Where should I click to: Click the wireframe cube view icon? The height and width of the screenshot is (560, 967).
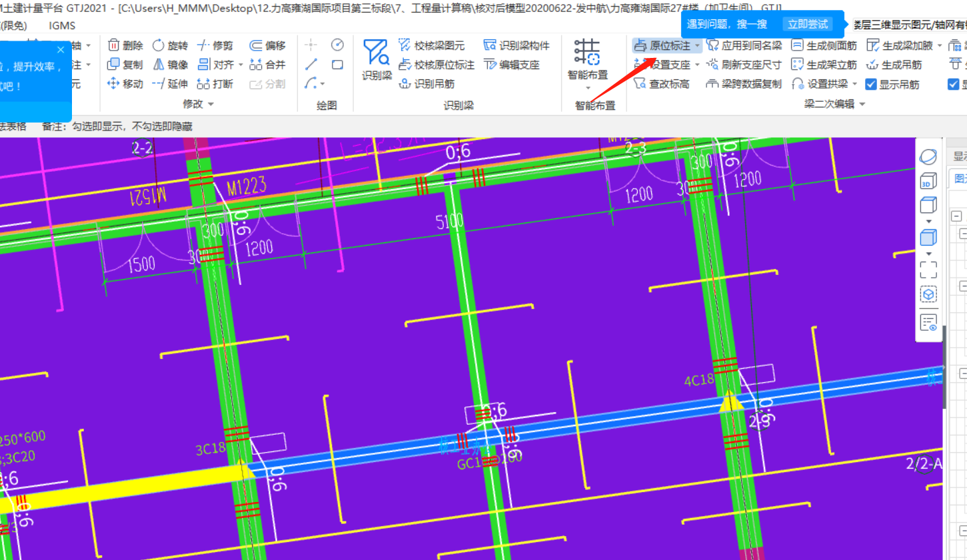point(928,205)
